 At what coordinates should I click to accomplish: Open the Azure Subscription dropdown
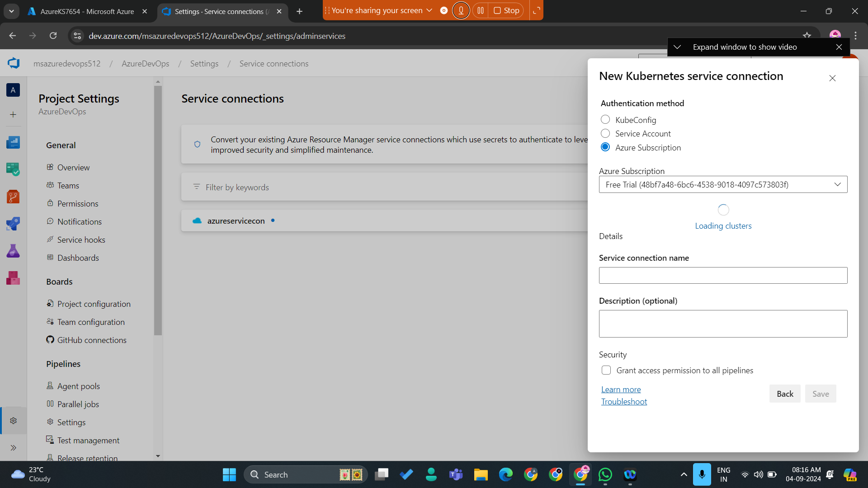(x=723, y=184)
